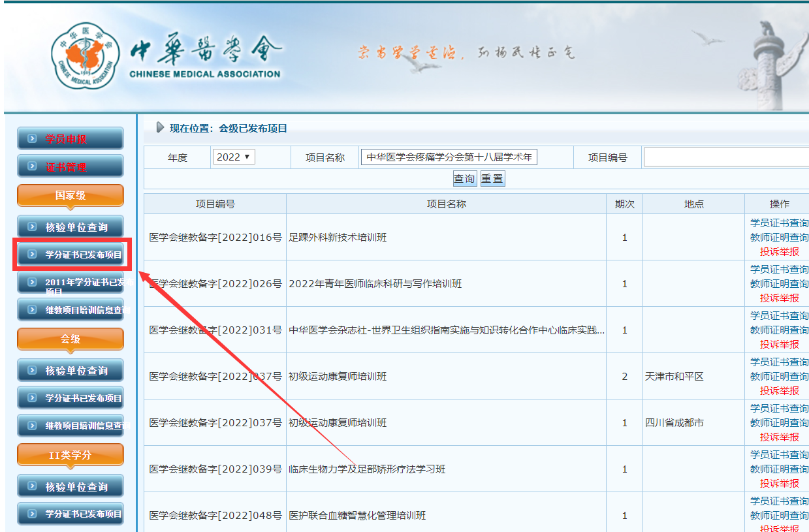Screen dimensions: 809x532
Task: Expand the 年度 dropdown showing 2022
Action: click(x=234, y=157)
